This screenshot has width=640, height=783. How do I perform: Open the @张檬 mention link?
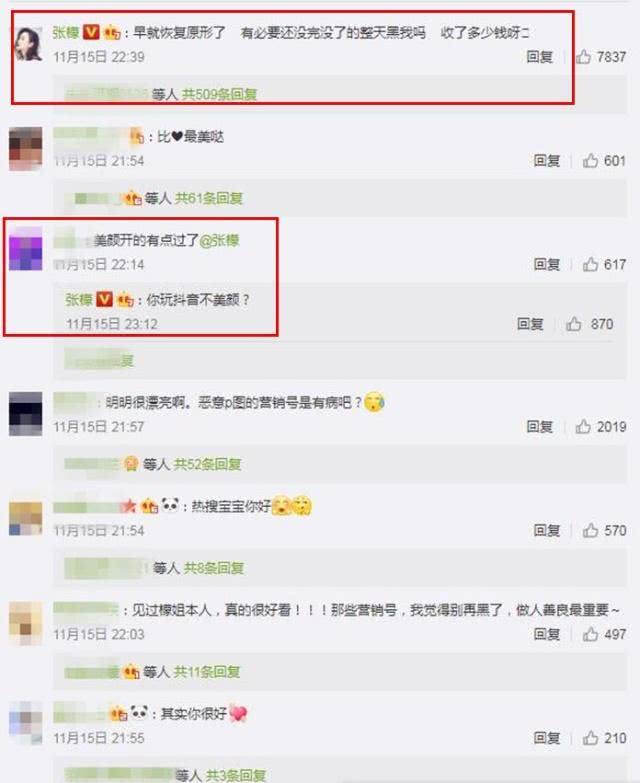point(219,240)
